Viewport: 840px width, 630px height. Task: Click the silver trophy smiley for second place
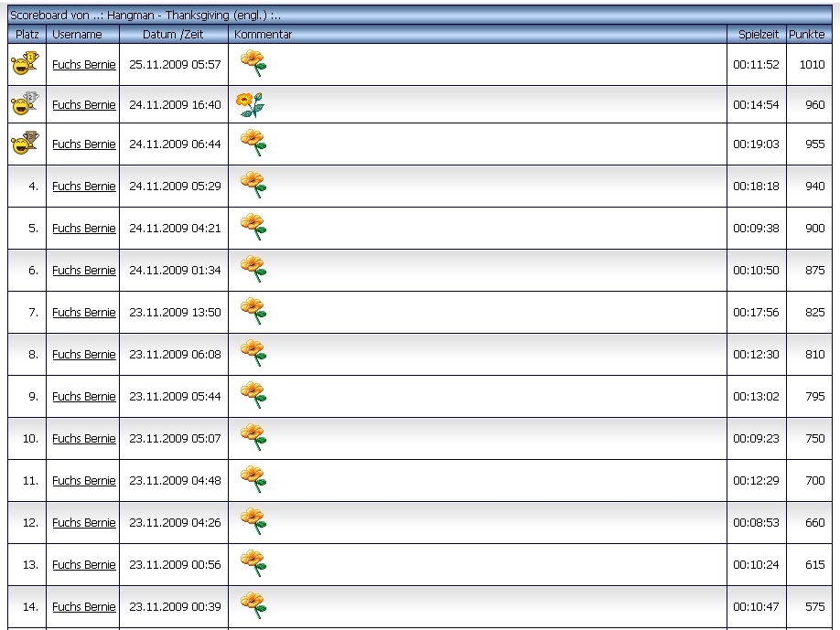[26, 104]
